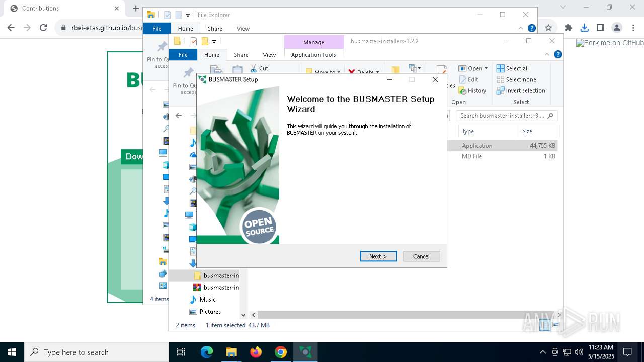Open the Windows Start menu
Viewport: 644px width, 362px height.
click(x=12, y=352)
